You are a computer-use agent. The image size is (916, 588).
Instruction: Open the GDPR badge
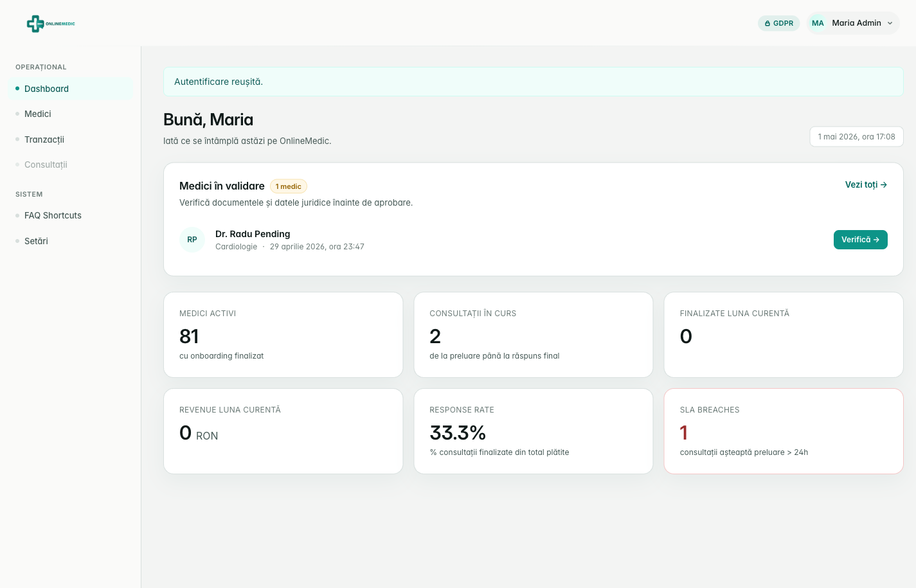(x=778, y=23)
